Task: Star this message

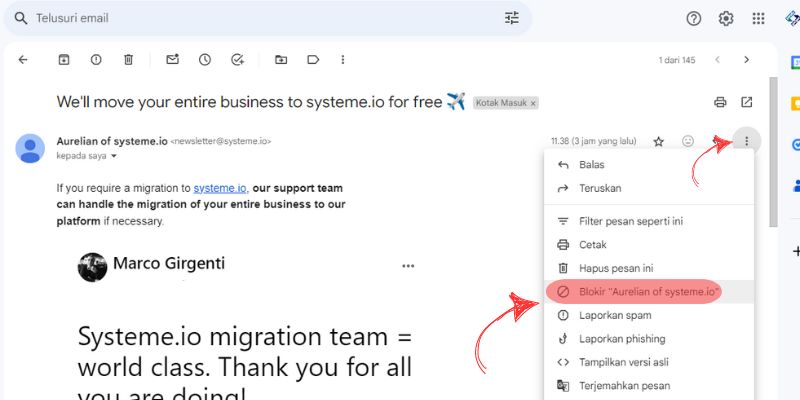Action: pos(659,141)
